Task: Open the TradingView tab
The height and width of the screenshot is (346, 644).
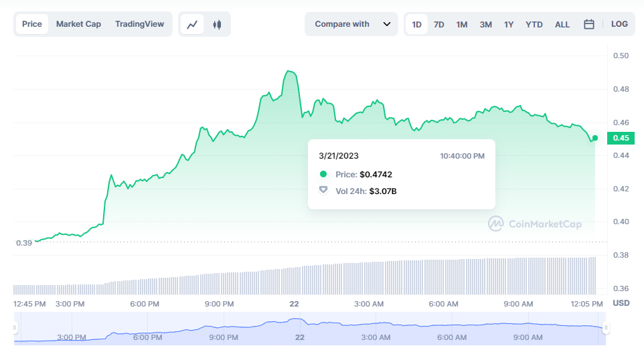Action: click(139, 24)
